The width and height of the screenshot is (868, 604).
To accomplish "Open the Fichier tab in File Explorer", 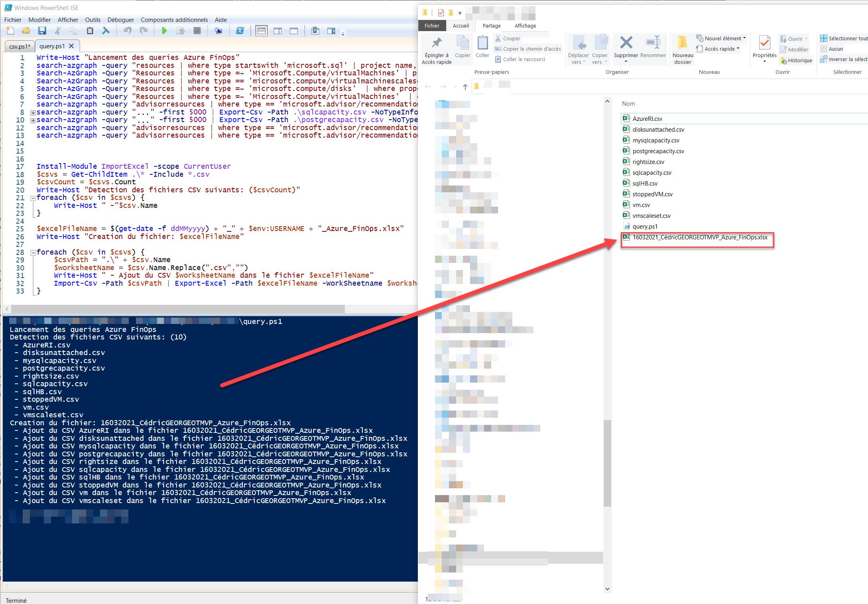I will click(x=432, y=26).
